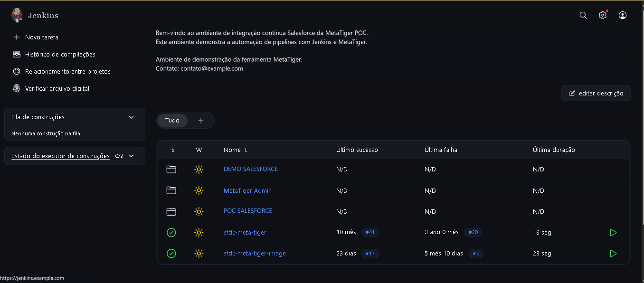This screenshot has height=283, width=644.
Task: Open build #20 badge
Action: [473, 233]
